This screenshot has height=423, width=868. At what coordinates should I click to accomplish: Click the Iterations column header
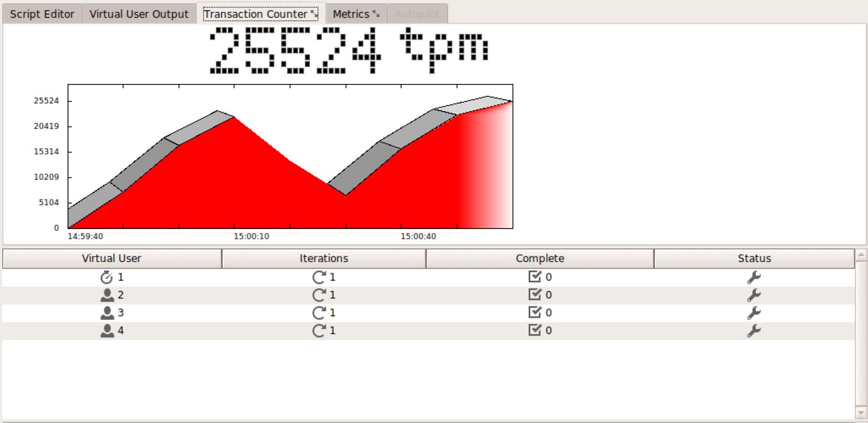click(x=324, y=259)
